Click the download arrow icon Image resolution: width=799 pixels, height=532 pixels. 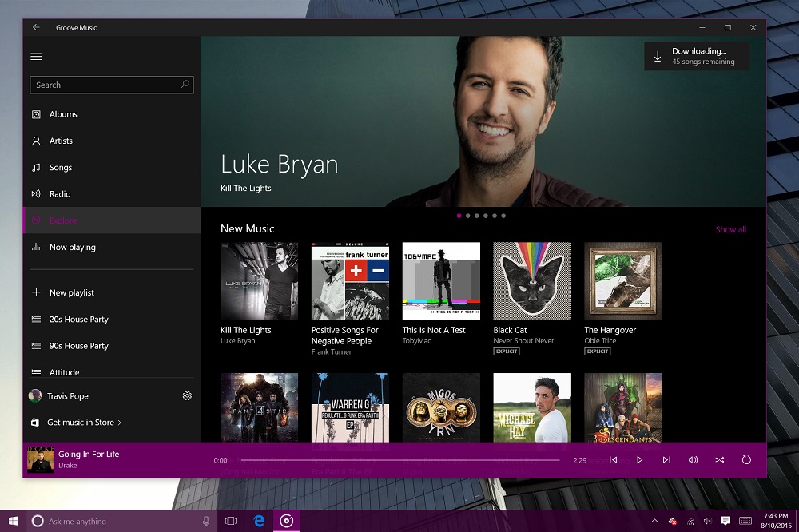coord(658,56)
